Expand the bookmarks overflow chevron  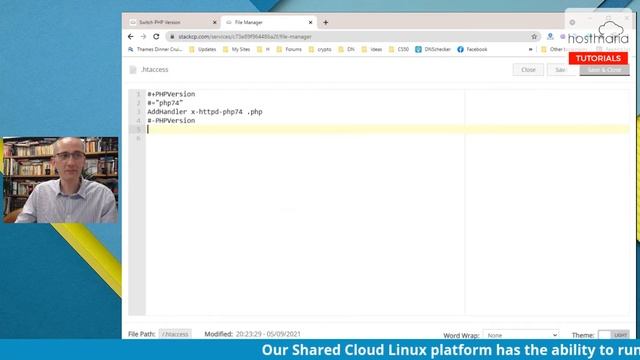coord(531,49)
